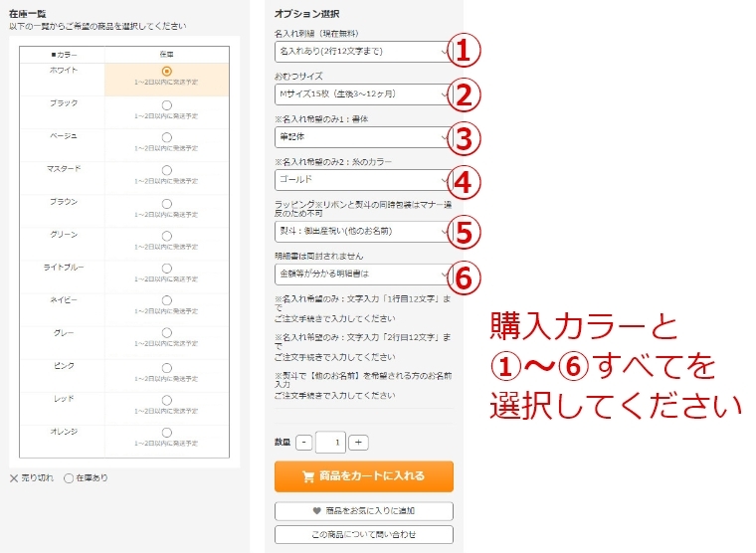Viewport: 756px width, 553px height.
Task: Decrease quantity with the minus button
Action: [x=304, y=443]
